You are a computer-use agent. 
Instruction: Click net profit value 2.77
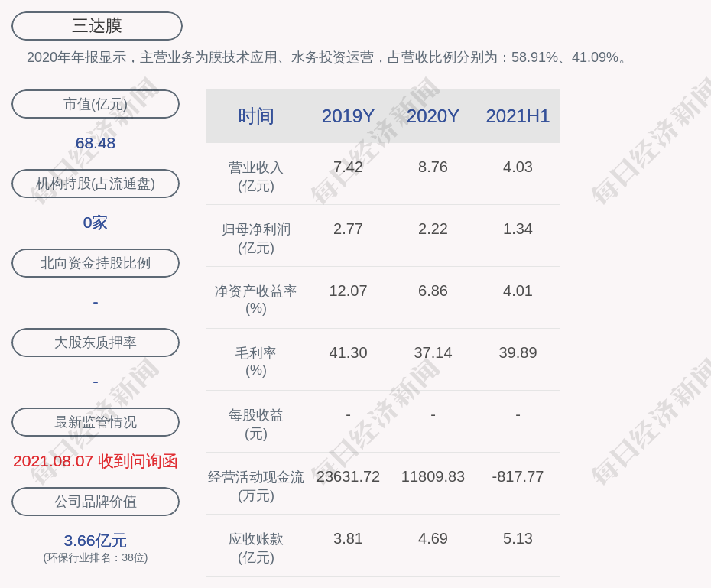(348, 229)
